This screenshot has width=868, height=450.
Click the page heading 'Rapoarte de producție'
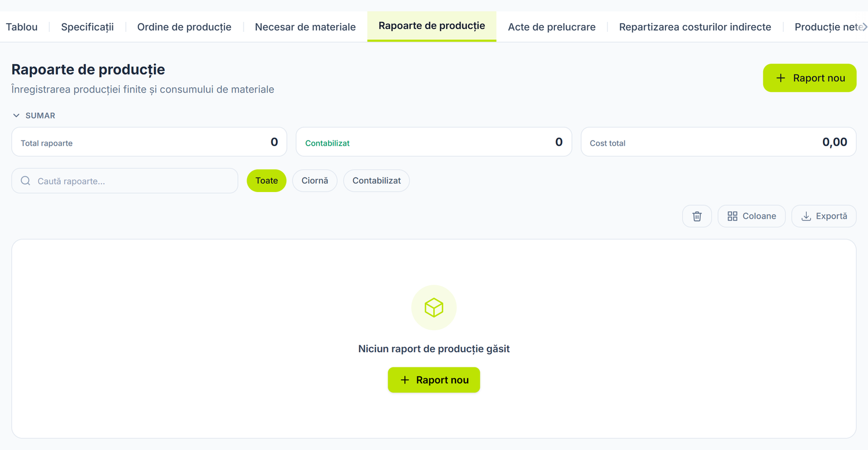pos(88,69)
